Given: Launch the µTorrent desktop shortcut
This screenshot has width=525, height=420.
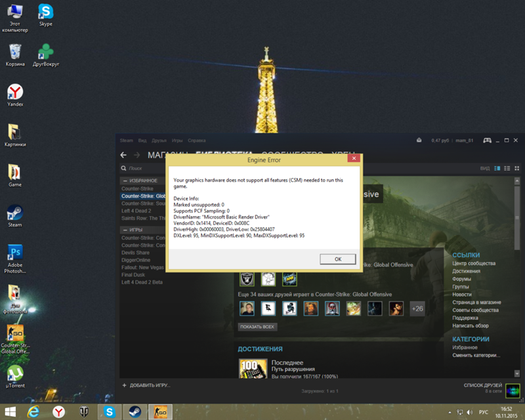Looking at the screenshot, I should click(15, 377).
